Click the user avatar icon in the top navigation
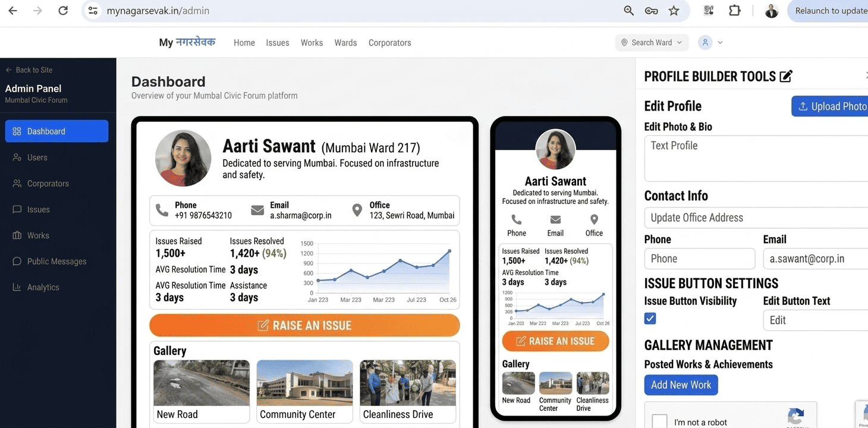868x428 pixels. click(x=705, y=42)
